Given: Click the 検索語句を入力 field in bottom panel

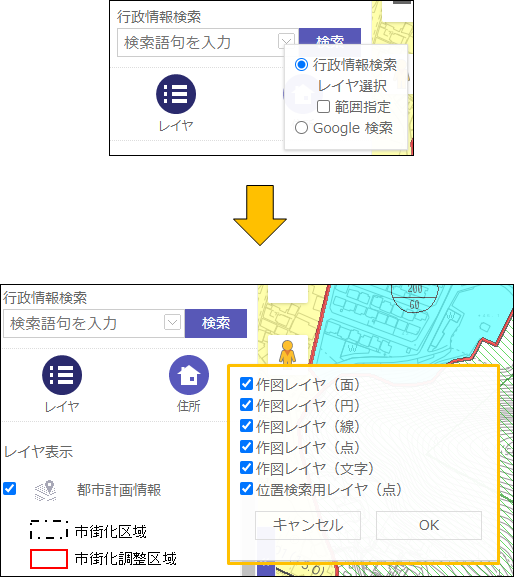Looking at the screenshot, I should tap(84, 323).
